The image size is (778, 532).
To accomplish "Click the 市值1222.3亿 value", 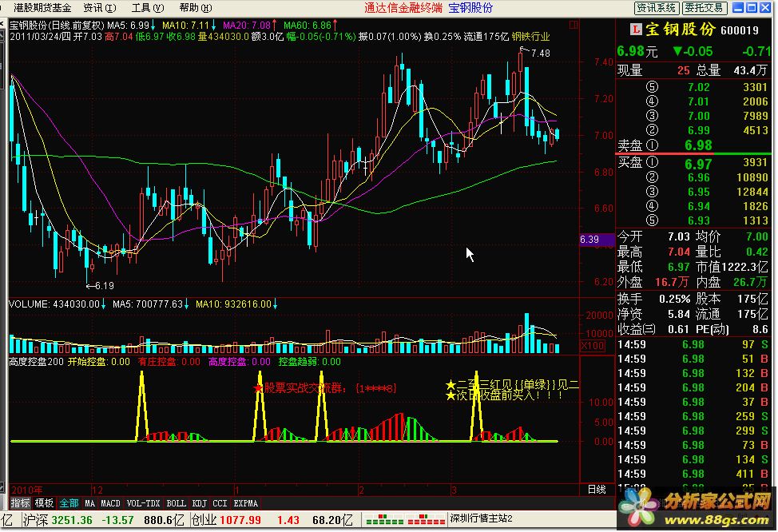I will [x=732, y=267].
